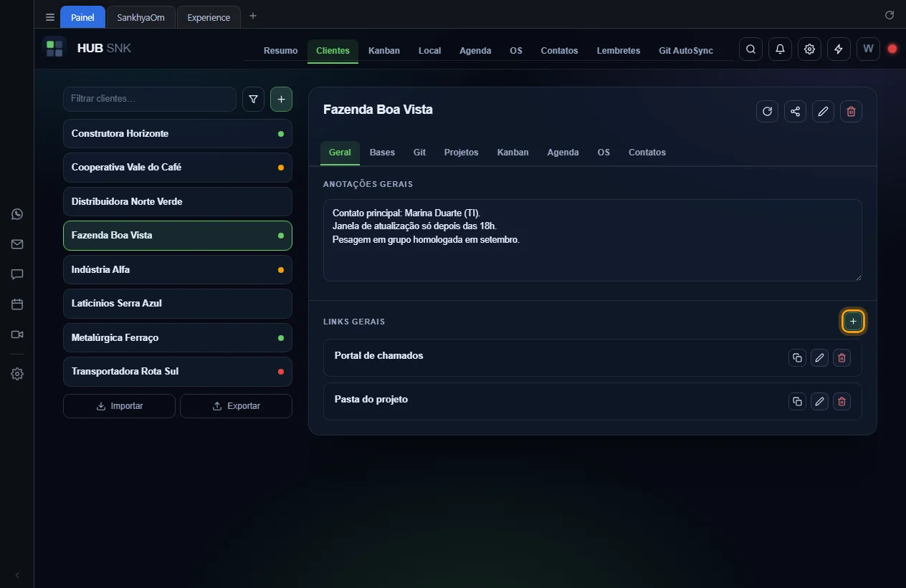Click the filter funnel next to client search
Image resolution: width=906 pixels, height=588 pixels.
pyautogui.click(x=253, y=100)
